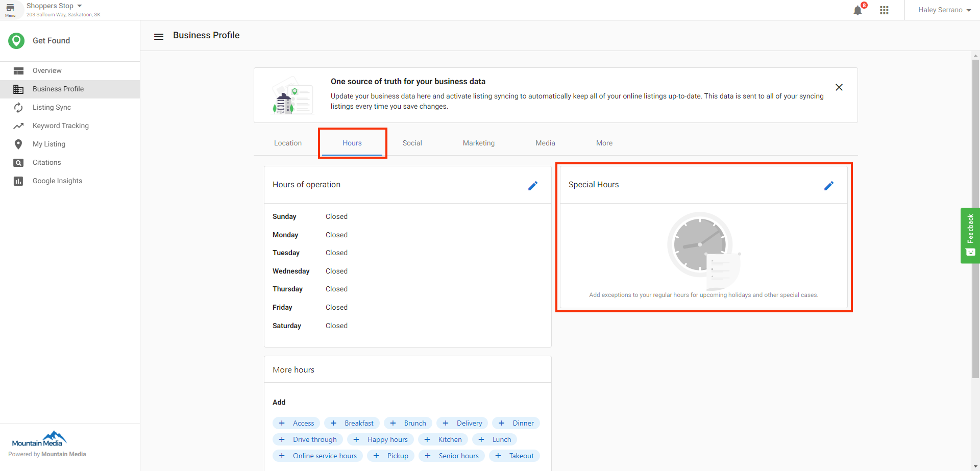Click the Special Hours pencil icon
Image resolution: width=980 pixels, height=471 pixels.
click(828, 186)
